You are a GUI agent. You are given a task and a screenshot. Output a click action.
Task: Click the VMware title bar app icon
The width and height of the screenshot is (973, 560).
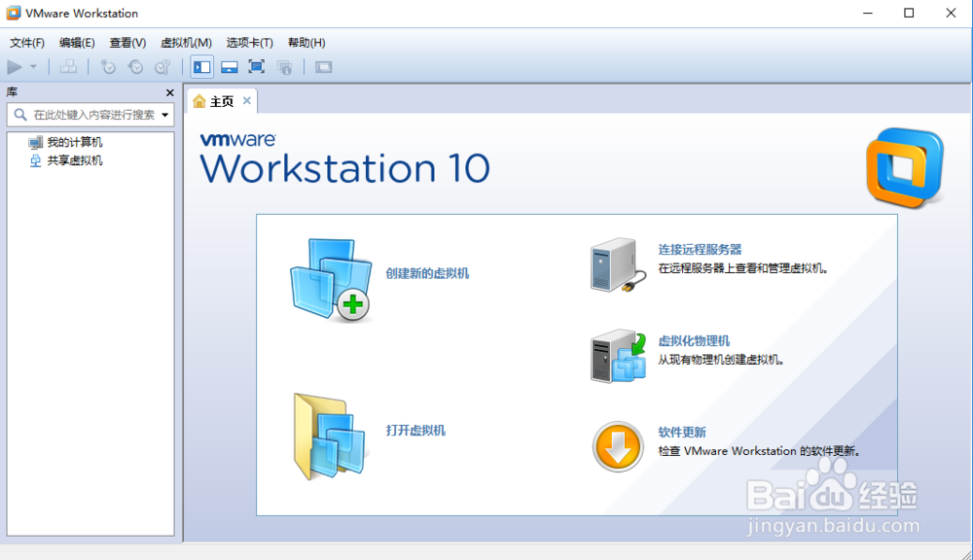(13, 13)
